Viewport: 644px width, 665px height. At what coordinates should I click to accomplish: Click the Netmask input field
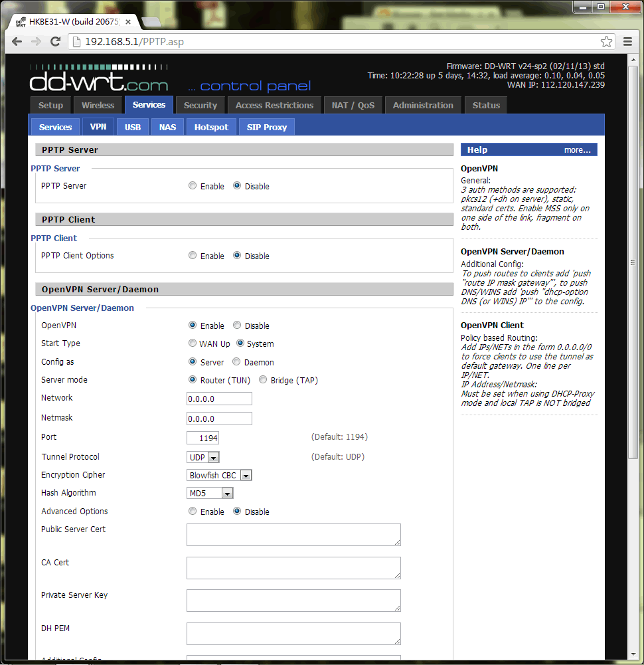click(x=219, y=419)
